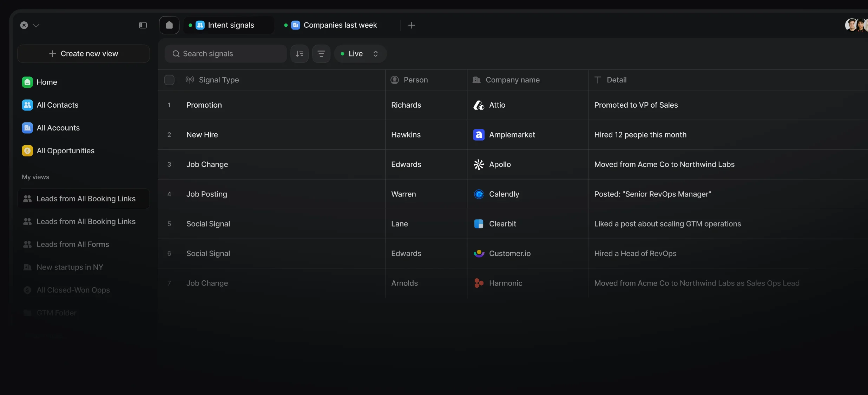Click the detail Liked a post about scaling GTM
868x395 pixels.
[668, 224]
